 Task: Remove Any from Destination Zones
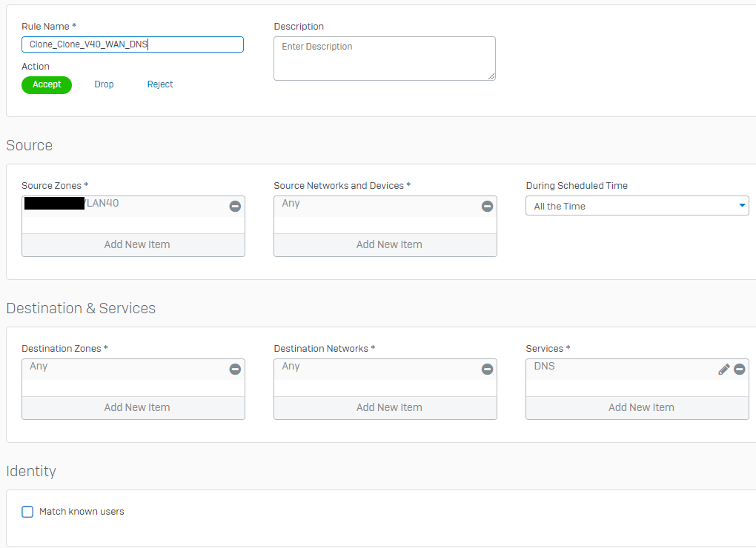(x=235, y=369)
